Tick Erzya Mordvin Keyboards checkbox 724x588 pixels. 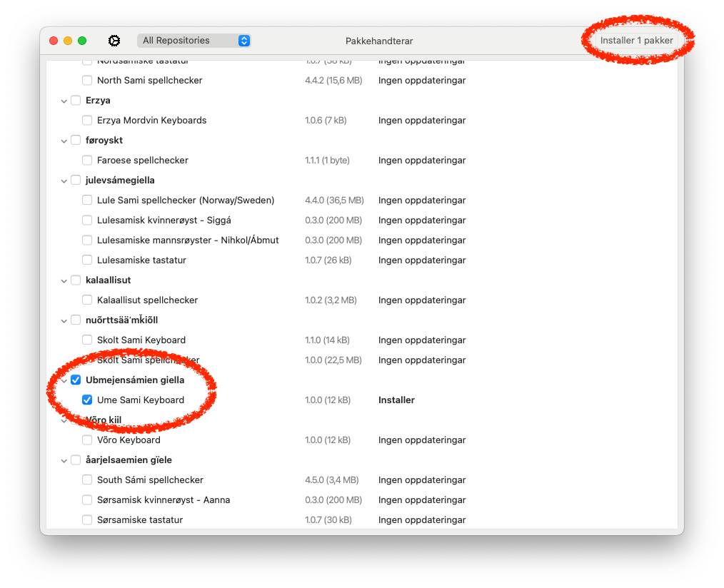coord(87,121)
